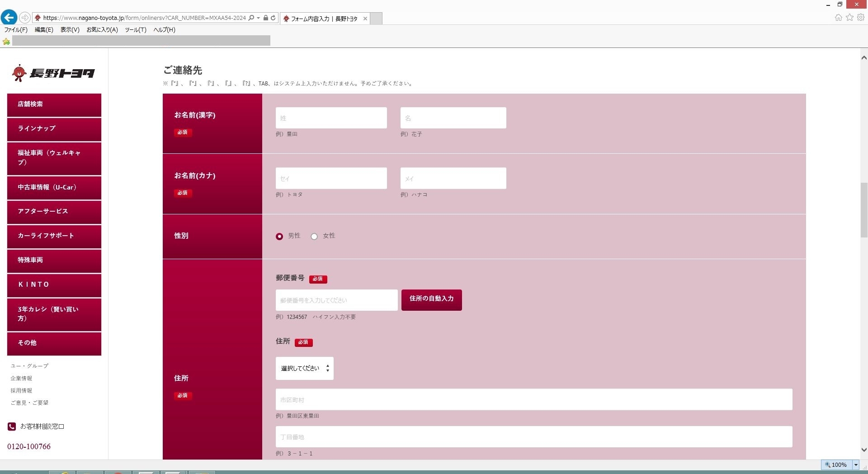Click the vertical scrollbar thumb
The image size is (868, 474).
pos(864,209)
